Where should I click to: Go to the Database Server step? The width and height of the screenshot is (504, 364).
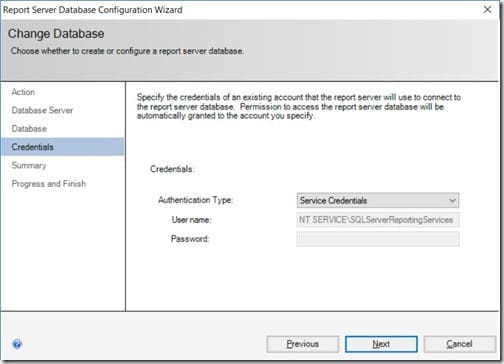click(x=42, y=110)
